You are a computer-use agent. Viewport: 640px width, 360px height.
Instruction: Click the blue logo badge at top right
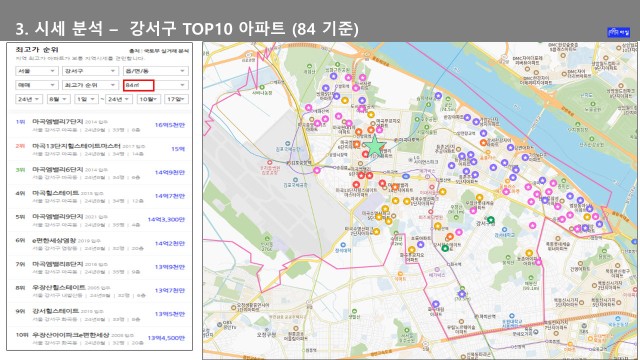click(x=619, y=32)
